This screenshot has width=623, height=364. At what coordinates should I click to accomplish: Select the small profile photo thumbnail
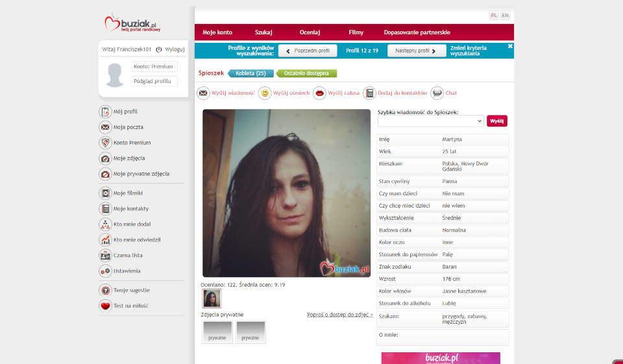pos(212,298)
